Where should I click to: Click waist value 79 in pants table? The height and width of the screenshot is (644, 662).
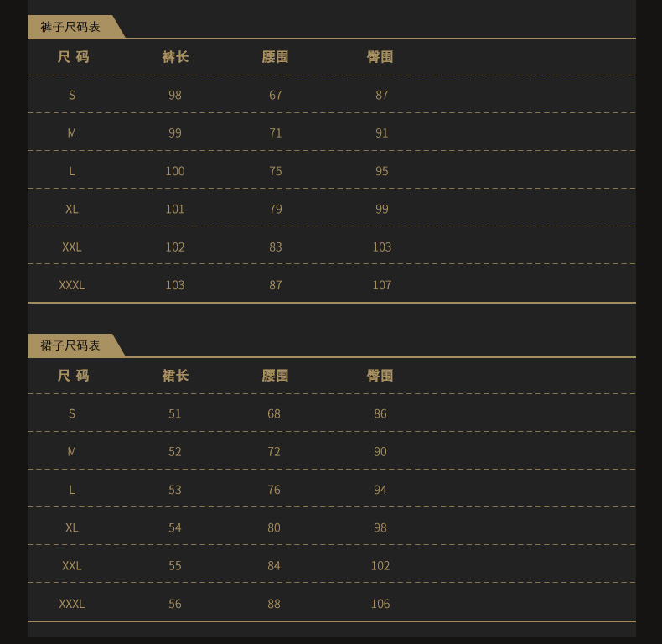[x=276, y=209]
